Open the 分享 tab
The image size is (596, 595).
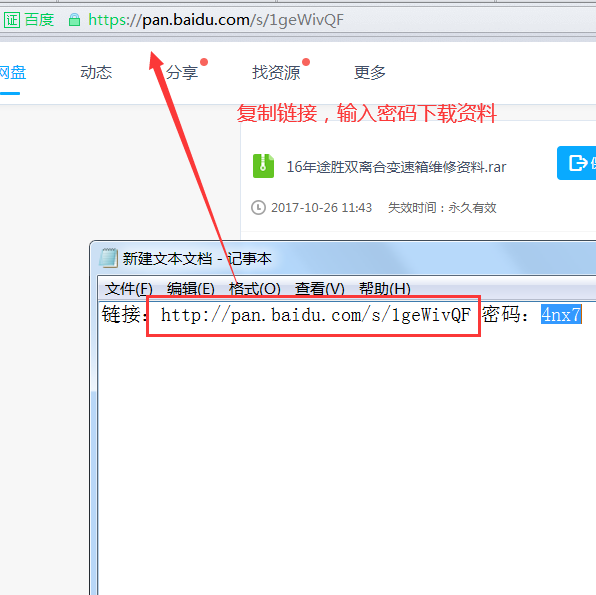tap(182, 72)
